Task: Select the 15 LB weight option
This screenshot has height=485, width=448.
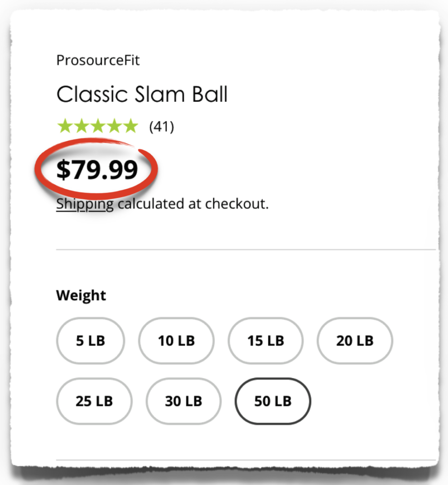Action: (x=265, y=341)
